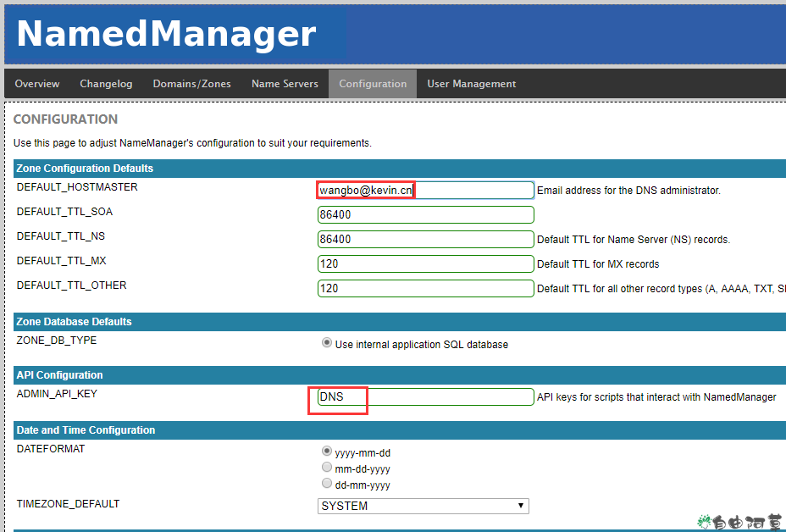Screen dimensions: 786x532
Task: Click the ADMIN_API_KEY label
Action: [x=57, y=394]
